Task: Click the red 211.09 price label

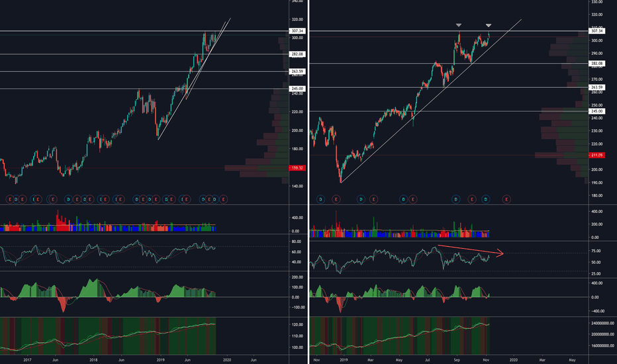Action: 596,155
